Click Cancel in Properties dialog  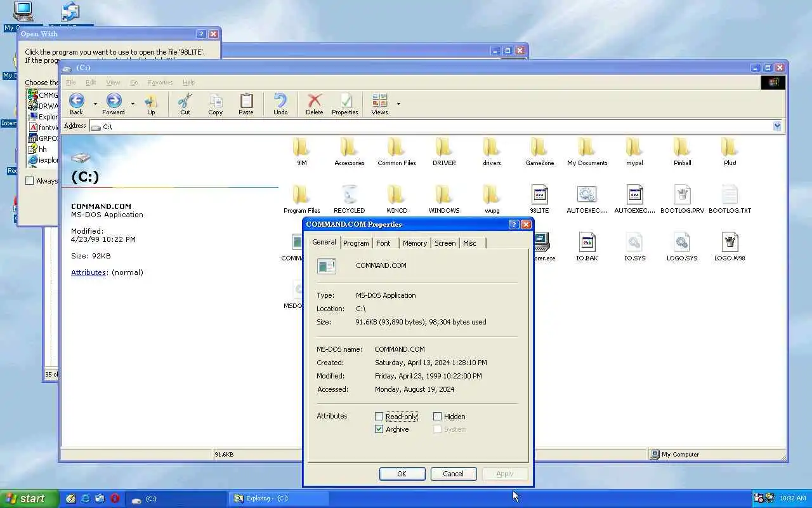(x=453, y=474)
